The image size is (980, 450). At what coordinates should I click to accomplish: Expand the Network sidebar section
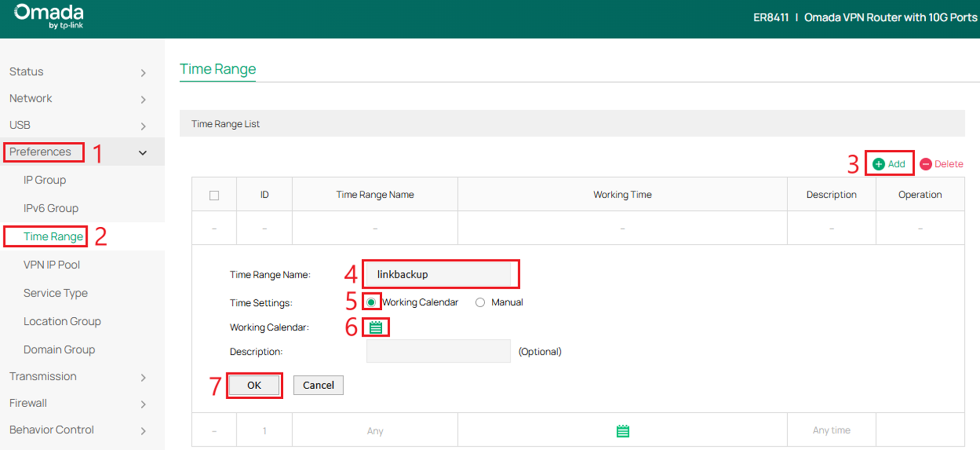[143, 100]
